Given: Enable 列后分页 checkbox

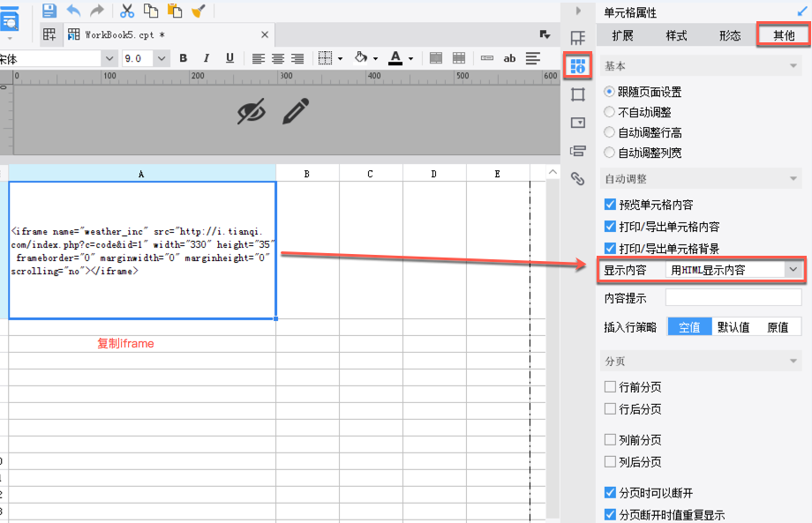Looking at the screenshot, I should 610,461.
